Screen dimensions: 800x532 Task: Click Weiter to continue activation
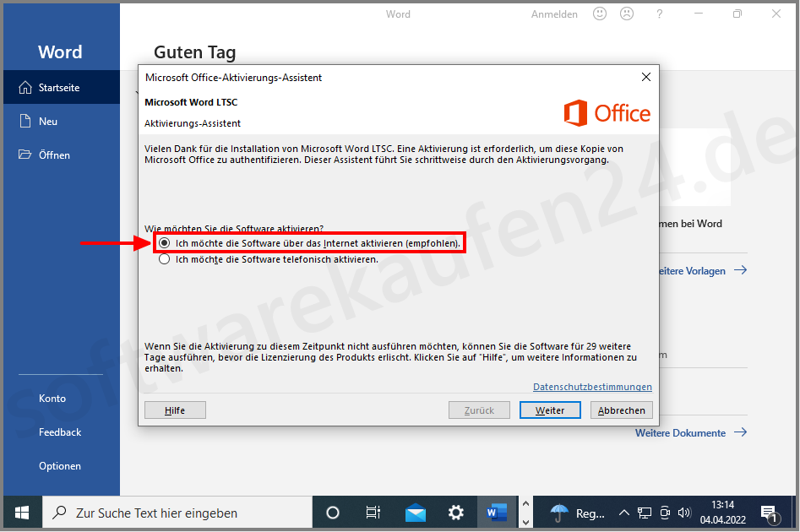550,409
